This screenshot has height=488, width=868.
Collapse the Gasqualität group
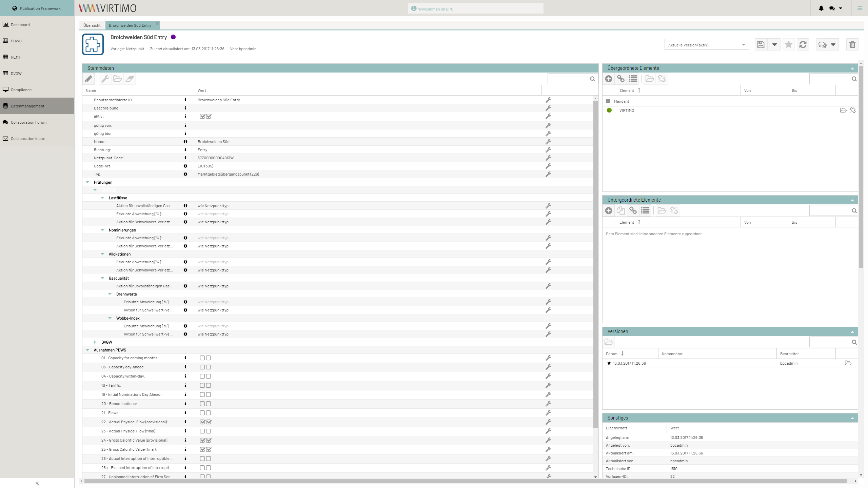(x=102, y=278)
